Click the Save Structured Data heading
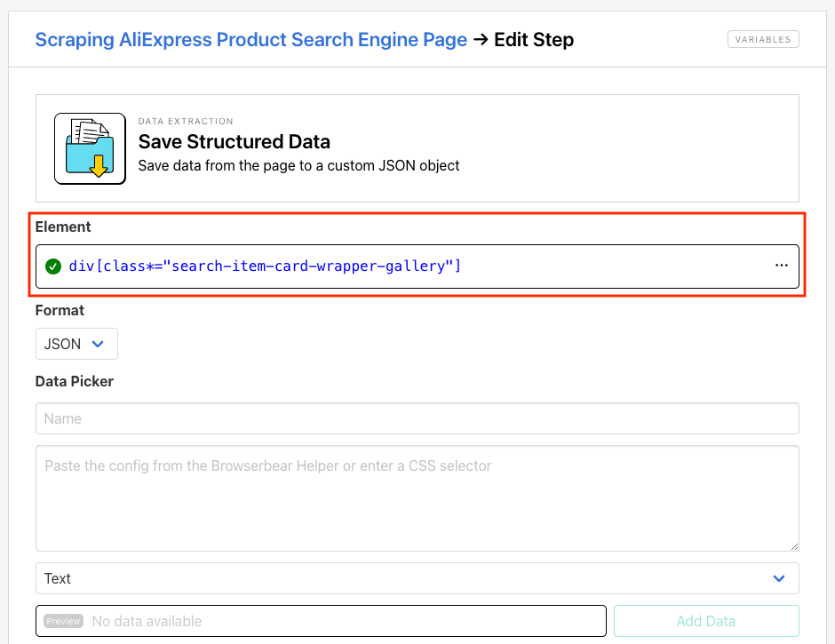 pos(235,142)
